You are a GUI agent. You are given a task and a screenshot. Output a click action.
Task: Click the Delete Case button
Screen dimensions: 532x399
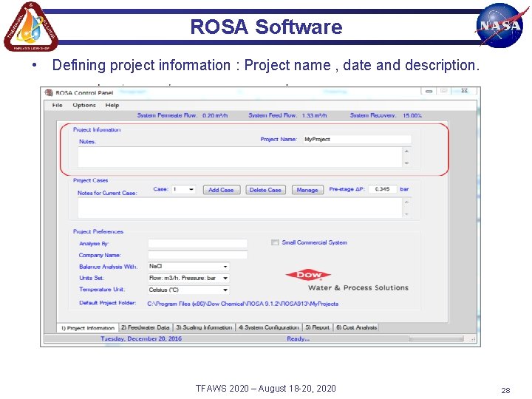265,190
